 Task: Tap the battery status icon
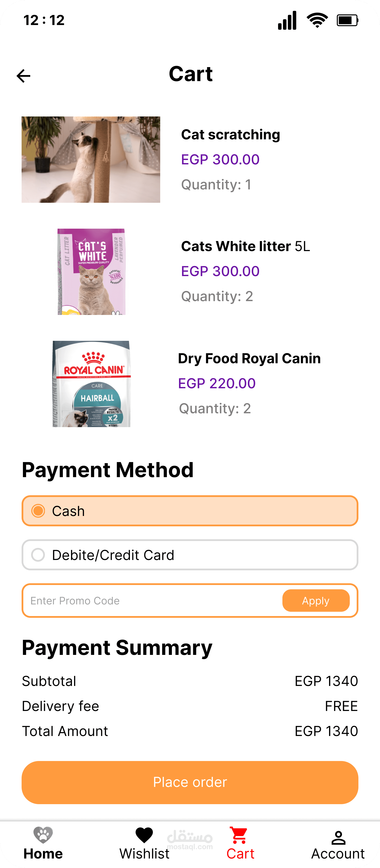point(347,20)
